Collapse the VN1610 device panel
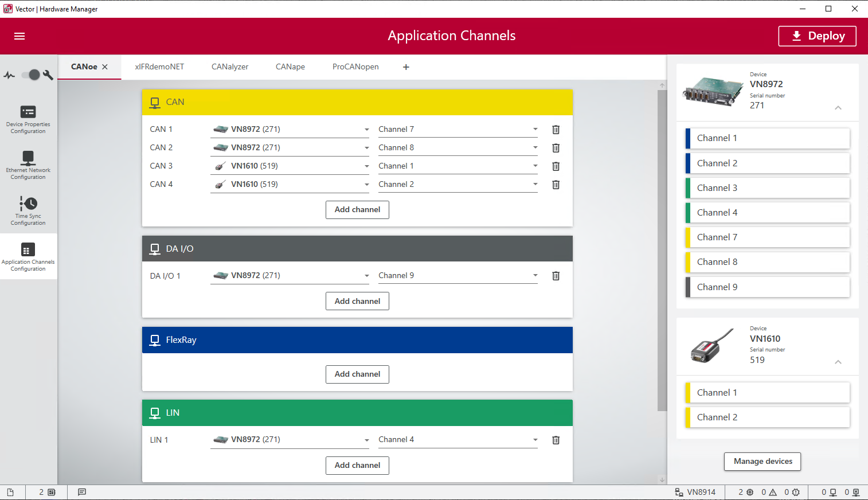This screenshot has height=500, width=868. [x=838, y=362]
